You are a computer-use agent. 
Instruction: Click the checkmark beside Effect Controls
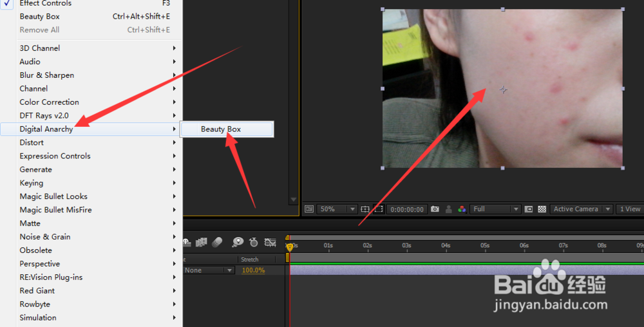click(7, 3)
